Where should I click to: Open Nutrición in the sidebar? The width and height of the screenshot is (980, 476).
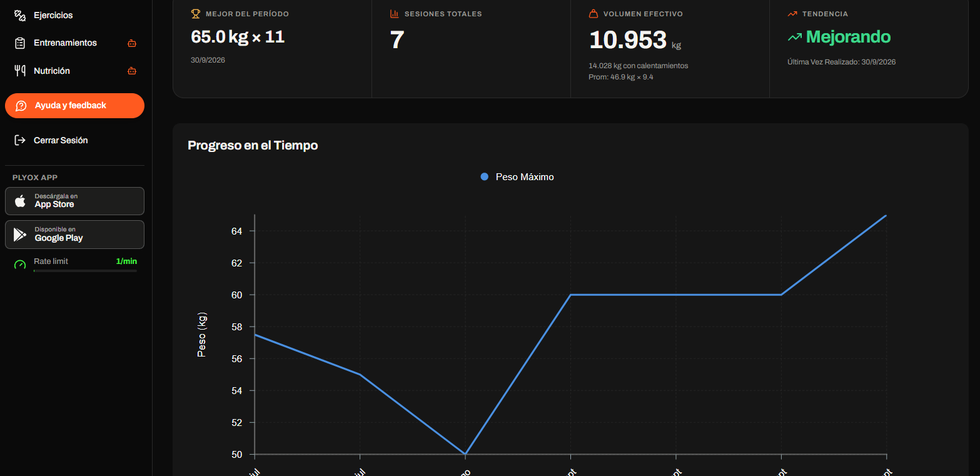(74, 71)
